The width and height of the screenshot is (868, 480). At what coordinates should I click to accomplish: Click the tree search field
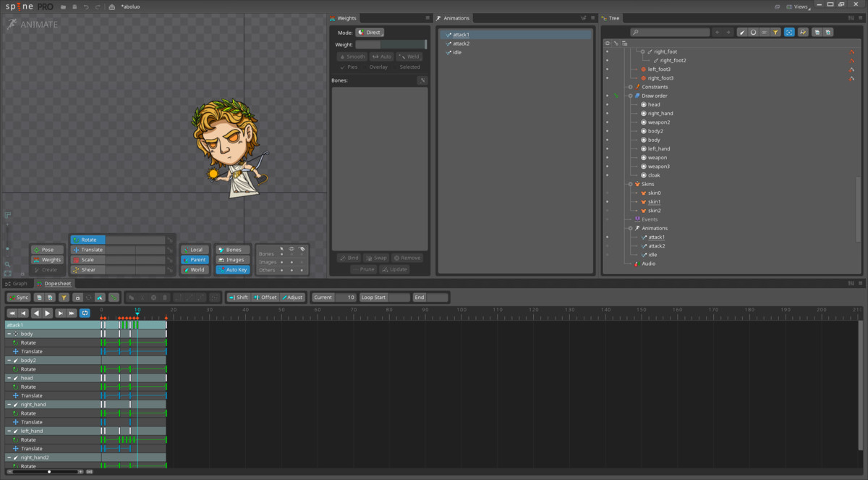pos(670,32)
